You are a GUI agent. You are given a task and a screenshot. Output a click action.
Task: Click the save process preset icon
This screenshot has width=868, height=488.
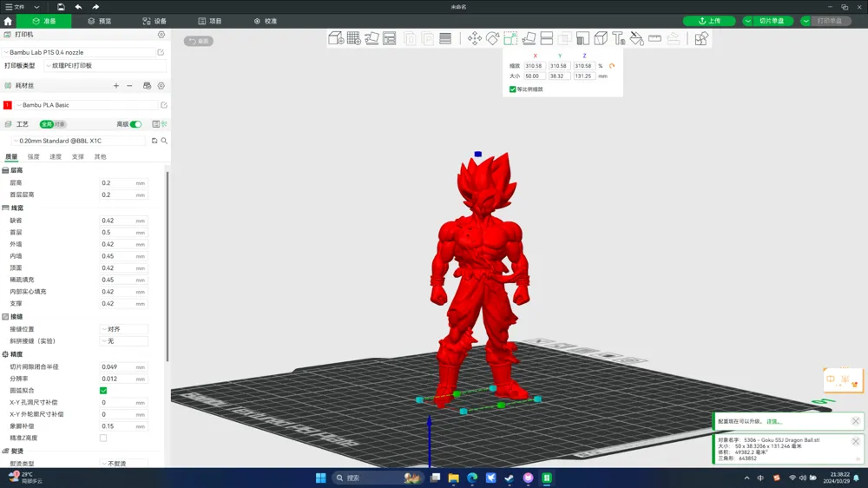coord(155,141)
